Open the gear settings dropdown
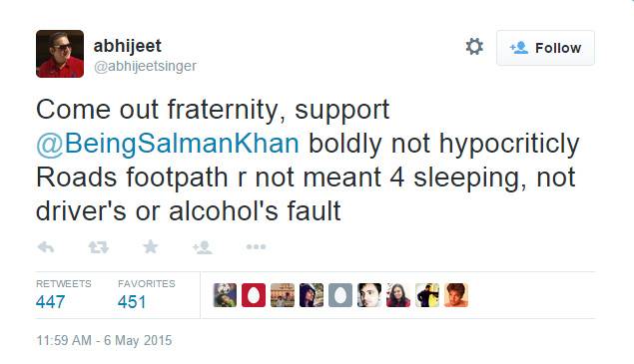 [474, 47]
